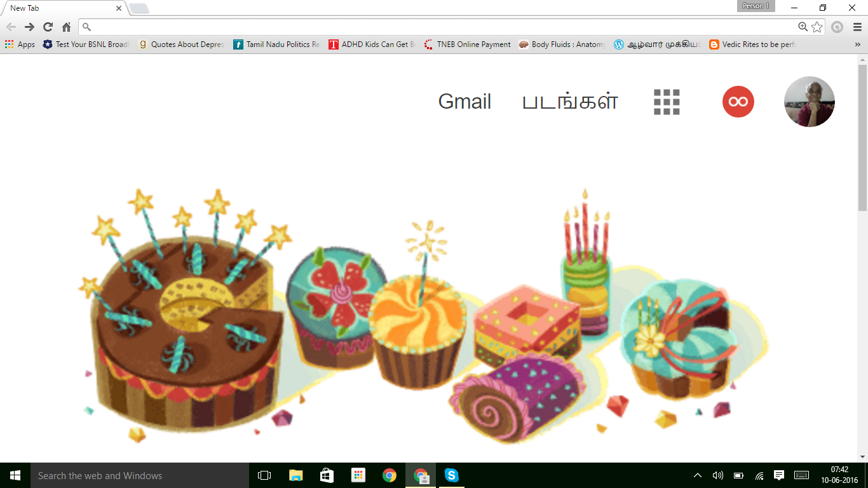Open the TNEB Online Payment bookmark
The image size is (868, 488).
click(467, 44)
